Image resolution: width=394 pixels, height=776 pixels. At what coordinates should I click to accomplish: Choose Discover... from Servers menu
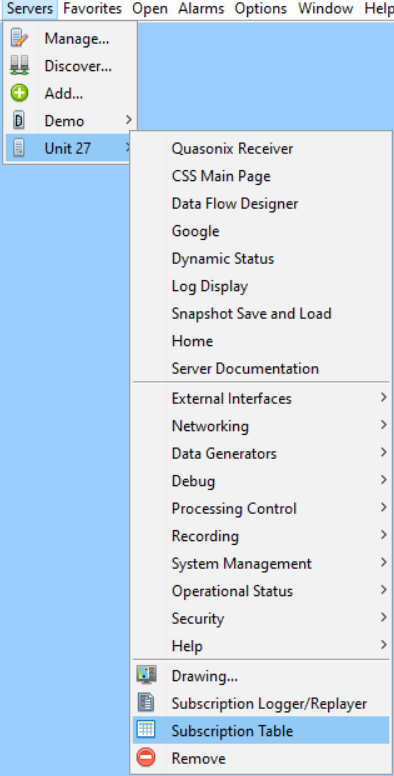[x=70, y=65]
